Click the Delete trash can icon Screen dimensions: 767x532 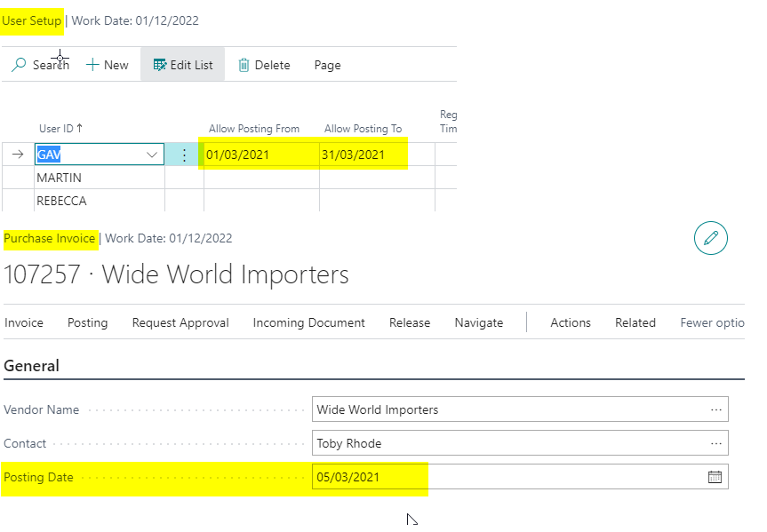click(244, 65)
